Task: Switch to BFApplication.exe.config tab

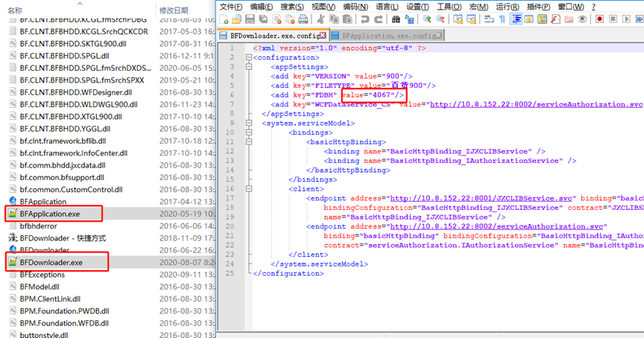Action: coord(387,36)
